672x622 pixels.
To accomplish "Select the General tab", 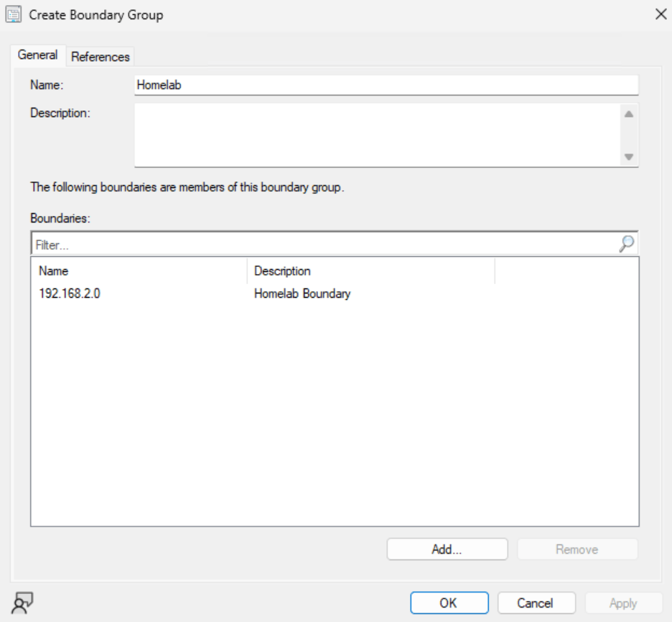I will (x=38, y=55).
